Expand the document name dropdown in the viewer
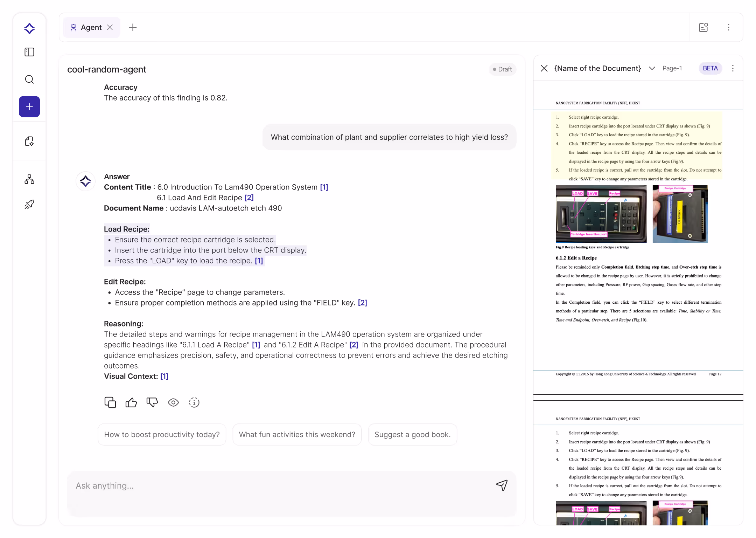Viewport: 756px width, 538px height. [652, 68]
